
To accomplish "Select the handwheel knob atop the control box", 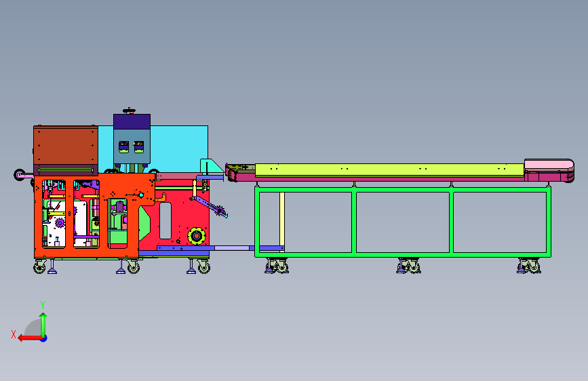I will click(x=129, y=111).
